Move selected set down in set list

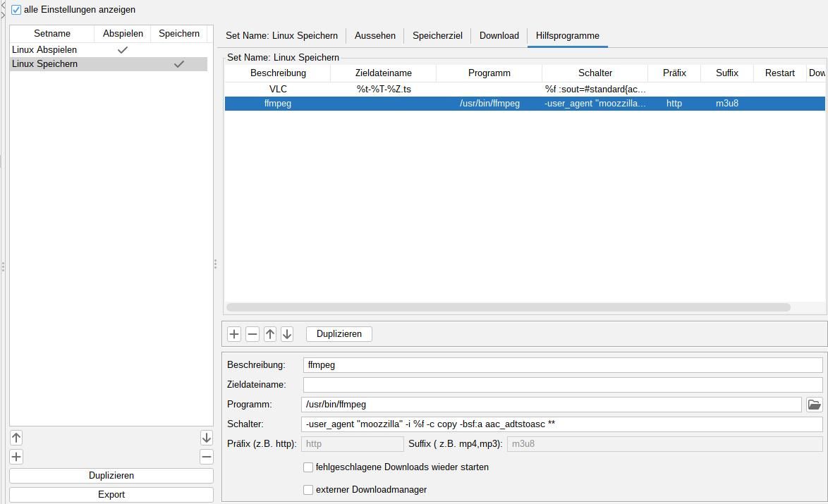pyautogui.click(x=206, y=438)
